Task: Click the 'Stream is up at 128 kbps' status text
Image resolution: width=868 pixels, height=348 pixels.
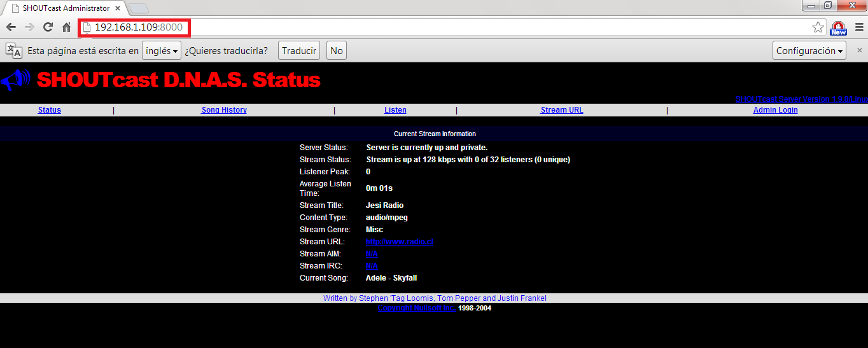Action: (x=468, y=160)
